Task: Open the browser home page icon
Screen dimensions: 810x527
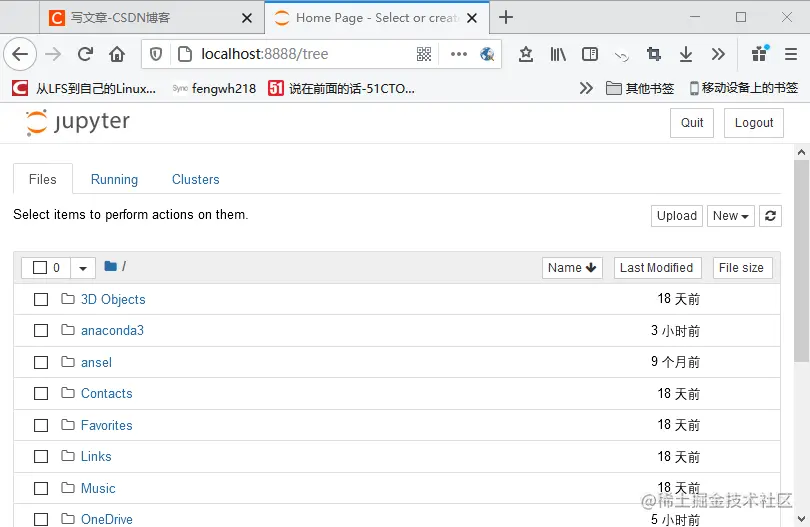Action: coord(117,54)
